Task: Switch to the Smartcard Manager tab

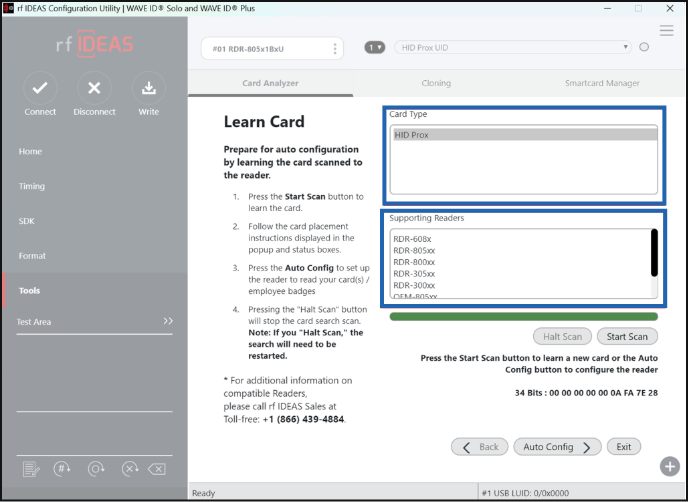Action: pos(602,83)
